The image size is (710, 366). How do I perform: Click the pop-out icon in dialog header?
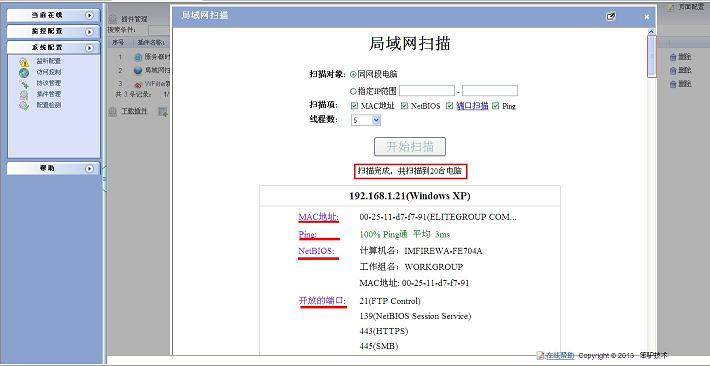(611, 16)
